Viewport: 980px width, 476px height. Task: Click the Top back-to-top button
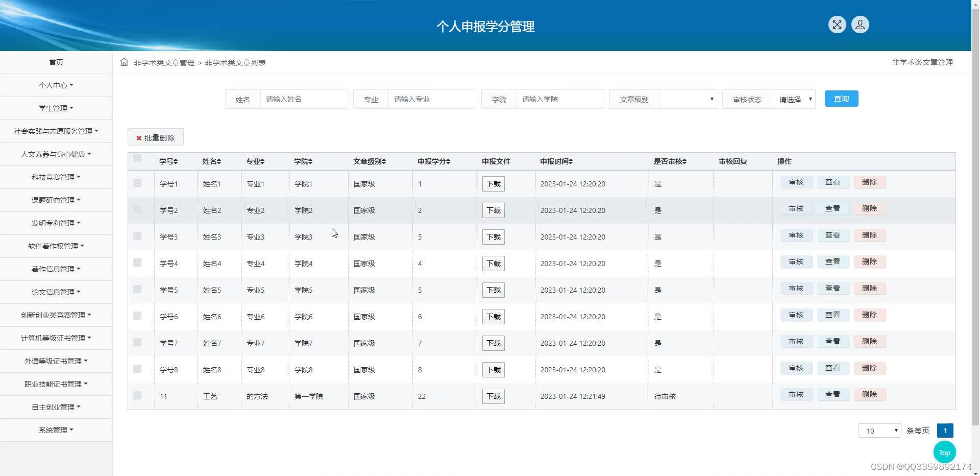944,453
